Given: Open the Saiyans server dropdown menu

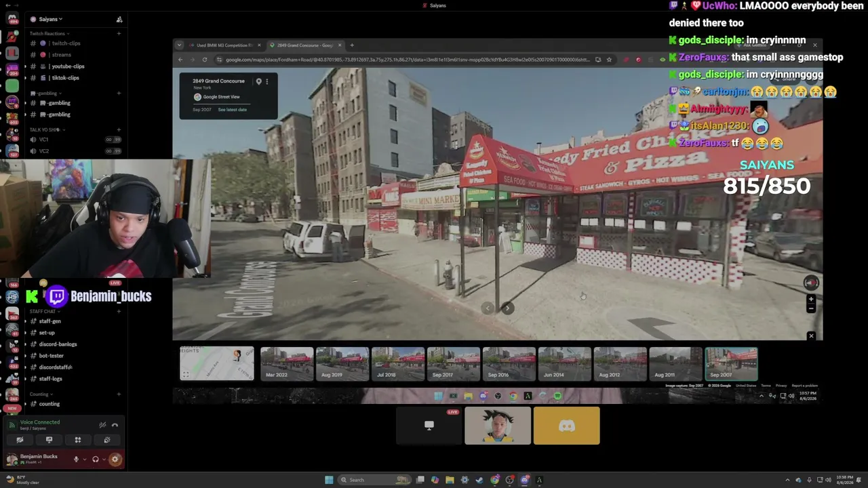Looking at the screenshot, I should coord(51,20).
